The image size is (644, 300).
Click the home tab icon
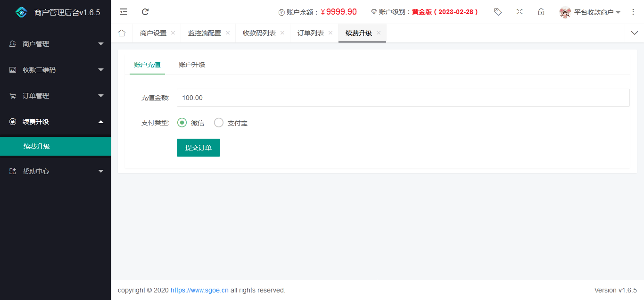pyautogui.click(x=122, y=33)
